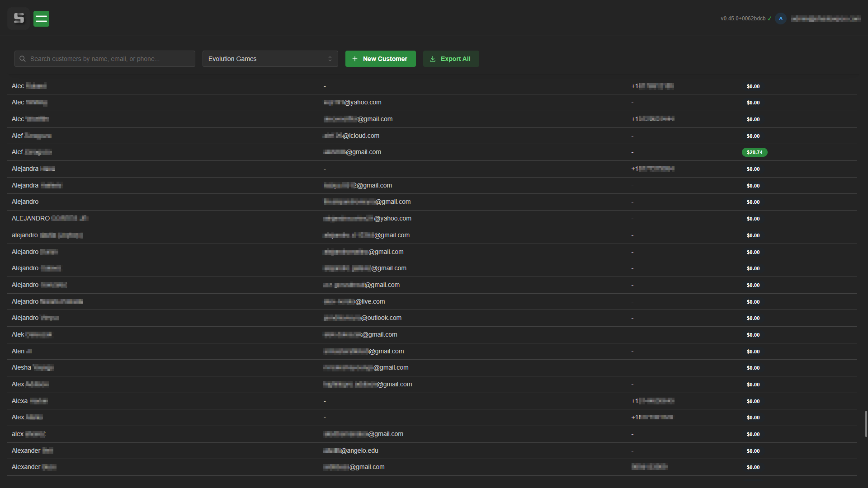Click the user avatar icon labeled A
The width and height of the screenshot is (868, 488).
coord(780,19)
